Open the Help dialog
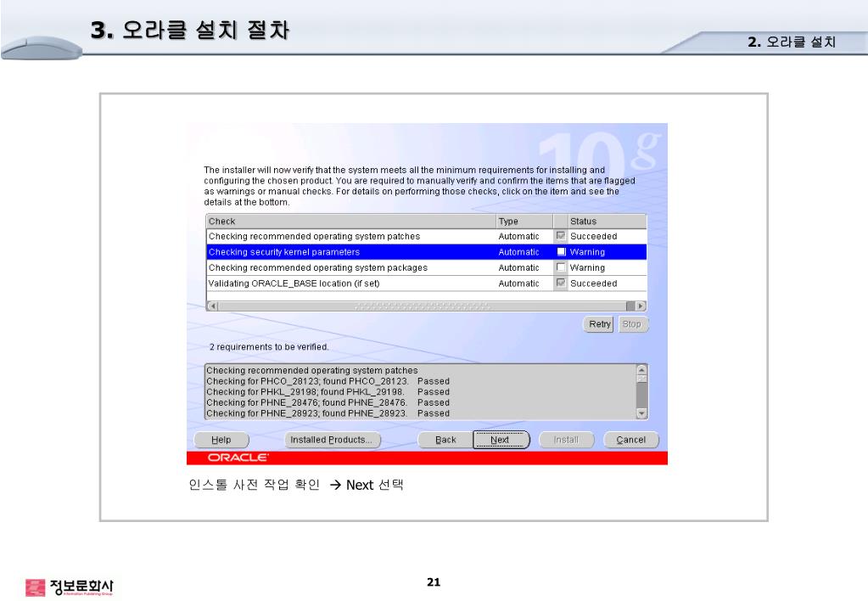The width and height of the screenshot is (868, 601). 221,440
